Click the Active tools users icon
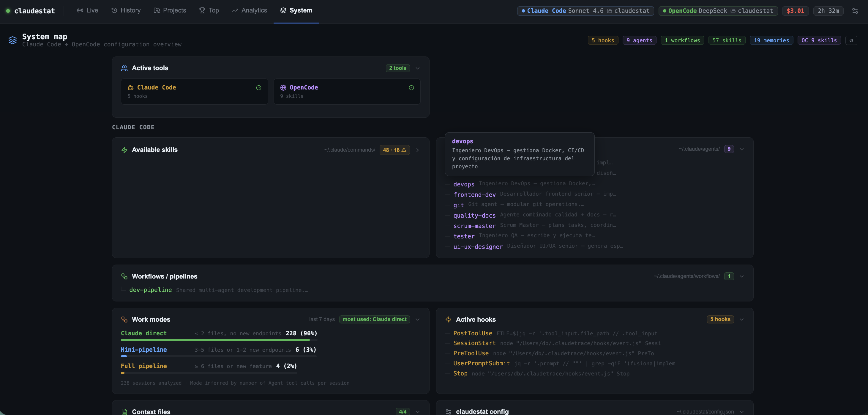Screen dimensions: 868x415 point(124,68)
